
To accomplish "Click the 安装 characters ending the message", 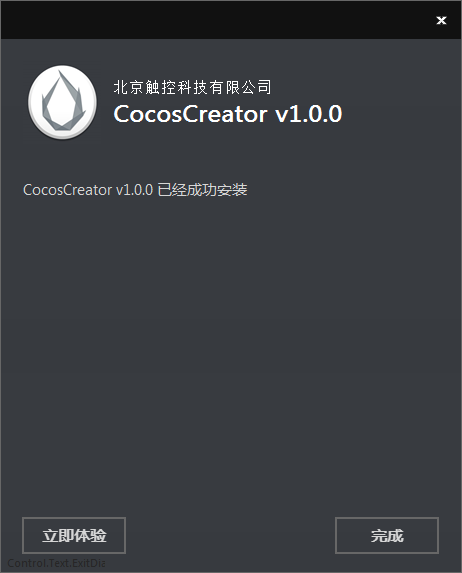I will coord(232,190).
